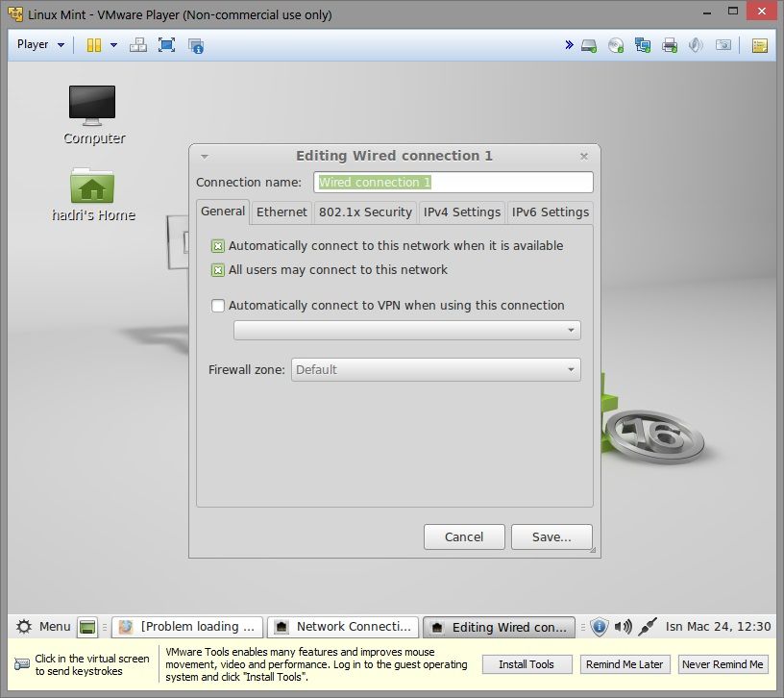The height and width of the screenshot is (698, 784).
Task: Open the dialog window menu arrow
Action: tap(204, 157)
